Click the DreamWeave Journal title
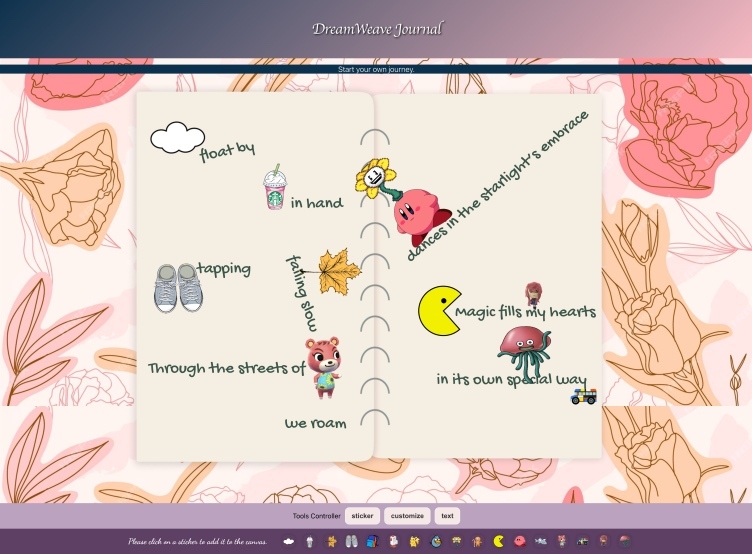 (377, 29)
